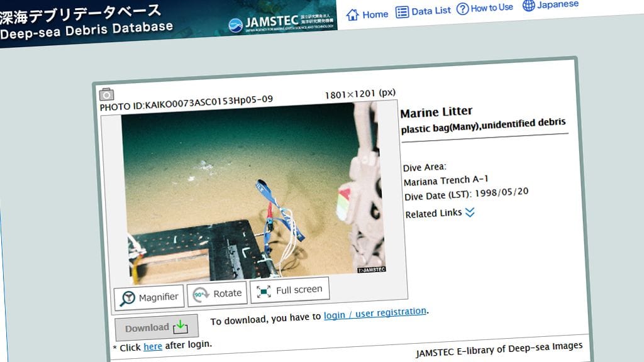Click the list icon beside Data List

click(x=402, y=11)
